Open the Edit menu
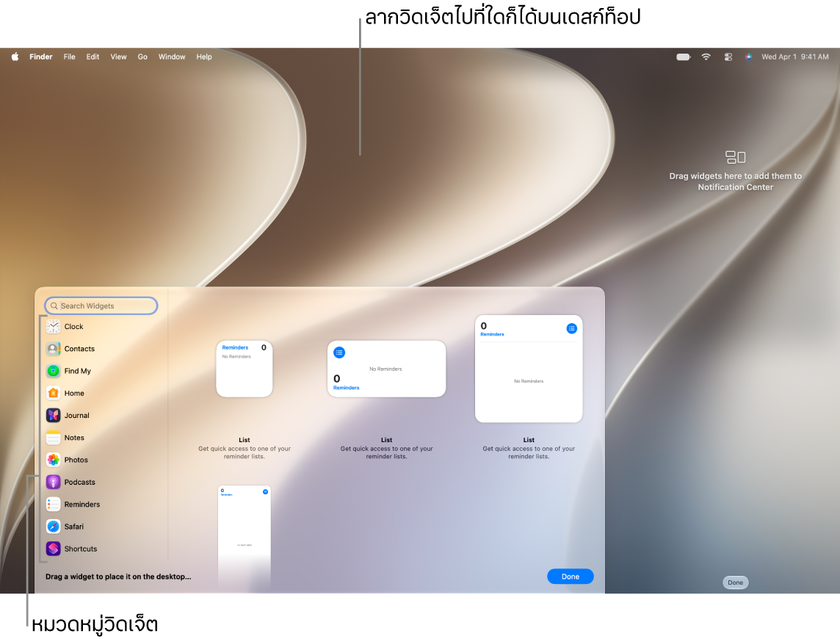840x639 pixels. pos(93,57)
